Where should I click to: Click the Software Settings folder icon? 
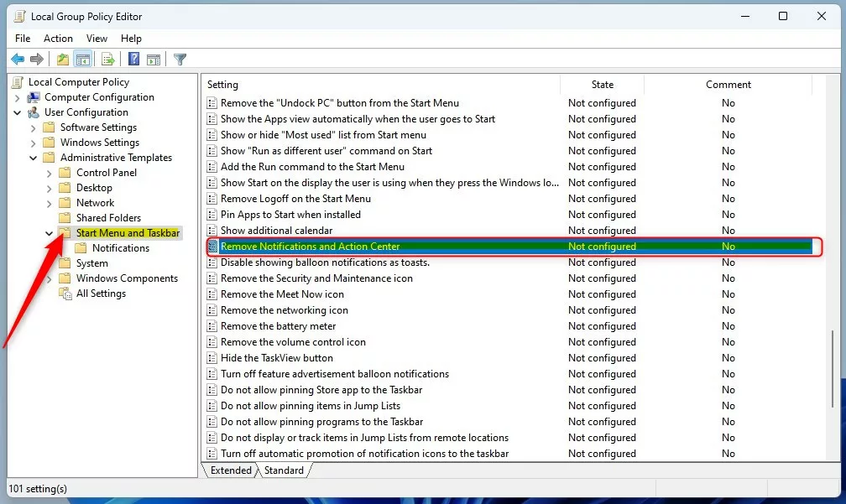point(49,127)
